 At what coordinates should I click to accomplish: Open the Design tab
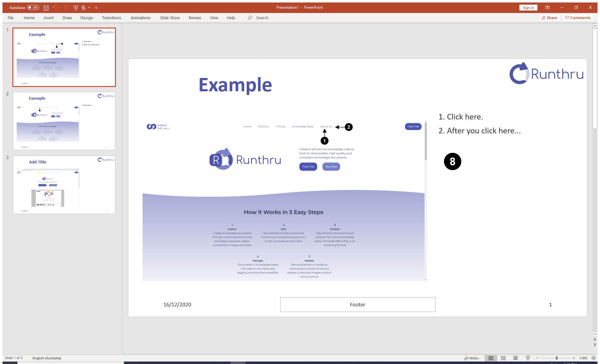click(x=87, y=18)
